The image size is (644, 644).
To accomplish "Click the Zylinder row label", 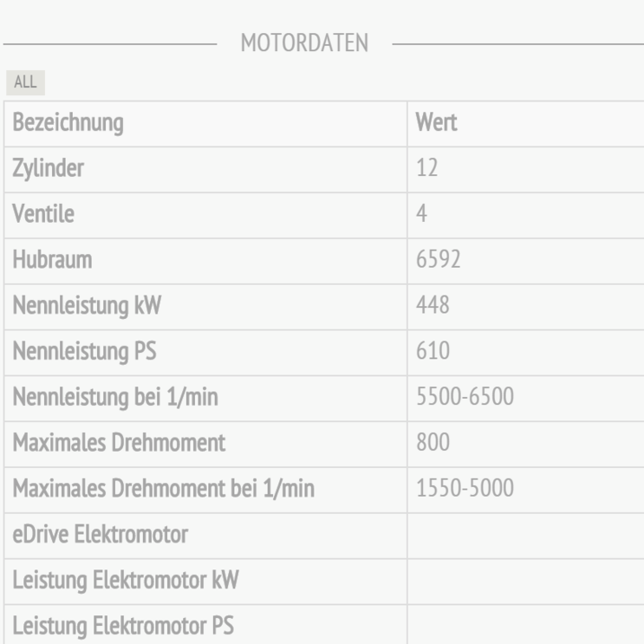I will (x=49, y=169).
